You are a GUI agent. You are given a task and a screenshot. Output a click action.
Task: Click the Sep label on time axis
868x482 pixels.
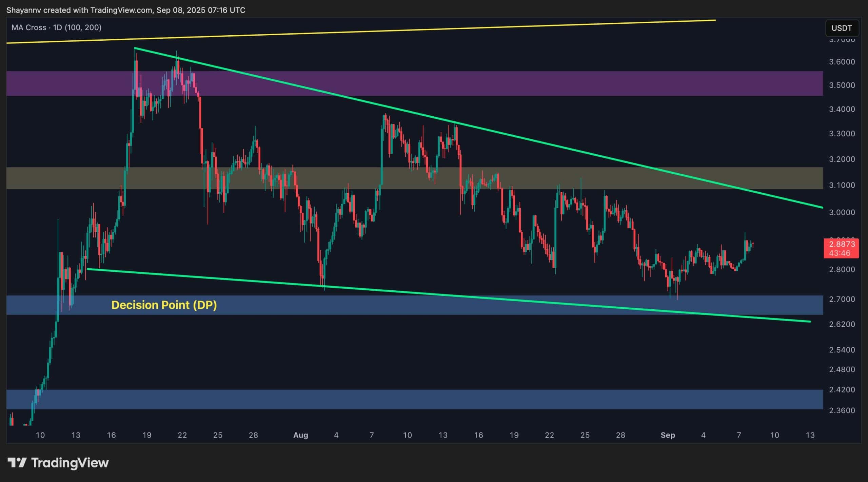pyautogui.click(x=668, y=435)
